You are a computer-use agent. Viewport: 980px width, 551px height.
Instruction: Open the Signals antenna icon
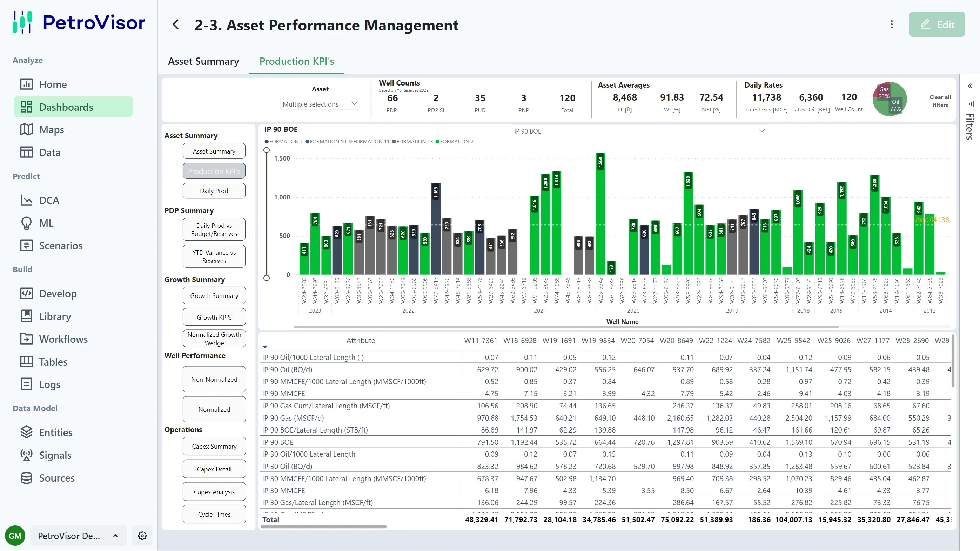point(26,455)
